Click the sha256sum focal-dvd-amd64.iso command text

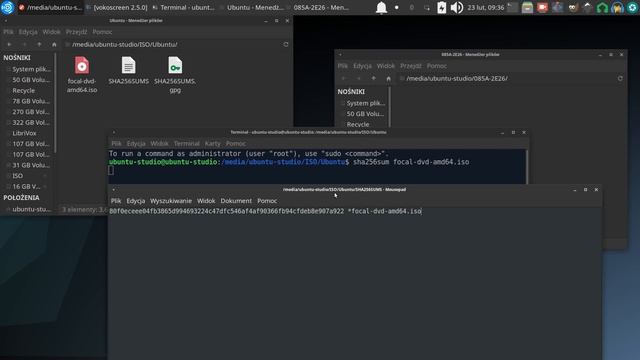[411, 162]
